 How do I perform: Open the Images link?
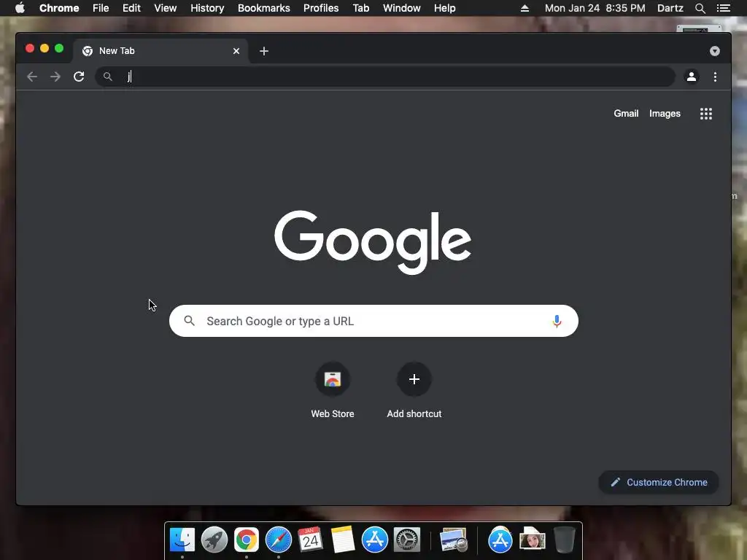(665, 113)
